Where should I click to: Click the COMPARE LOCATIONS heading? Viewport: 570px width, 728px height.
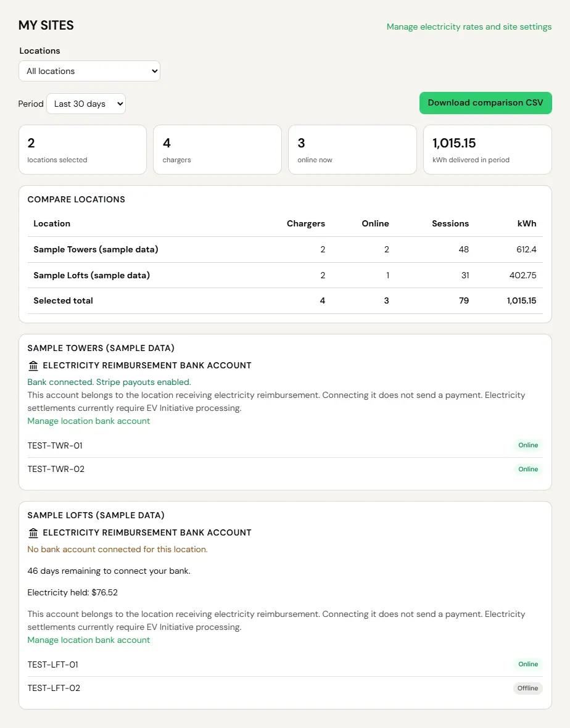(x=76, y=199)
